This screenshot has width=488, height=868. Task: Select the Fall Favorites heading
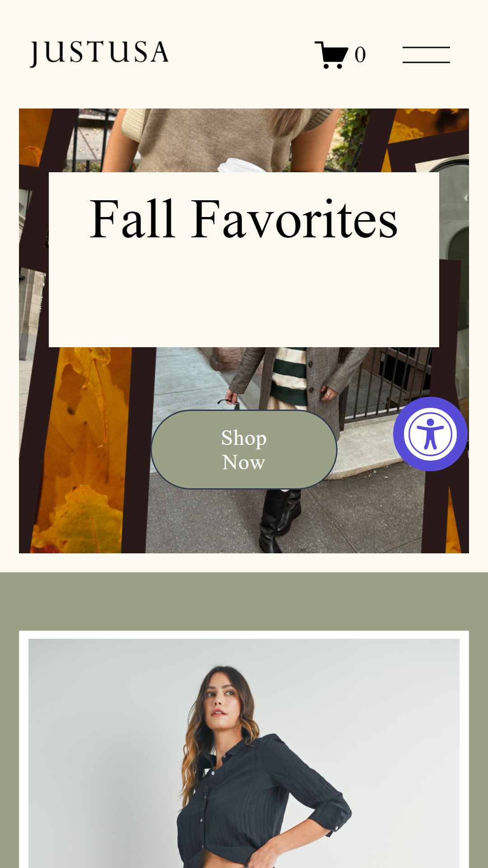click(x=244, y=219)
